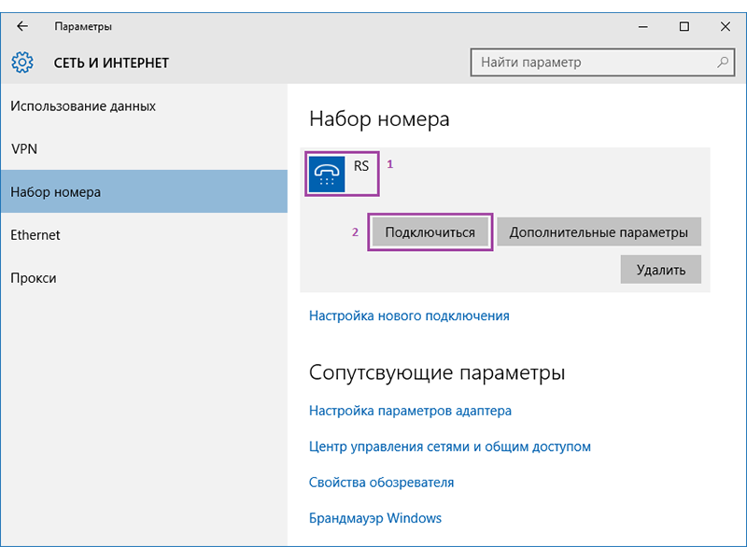This screenshot has height=560, width=747.
Task: Open 'Брандмауэр Windows' link
Action: coord(375,518)
